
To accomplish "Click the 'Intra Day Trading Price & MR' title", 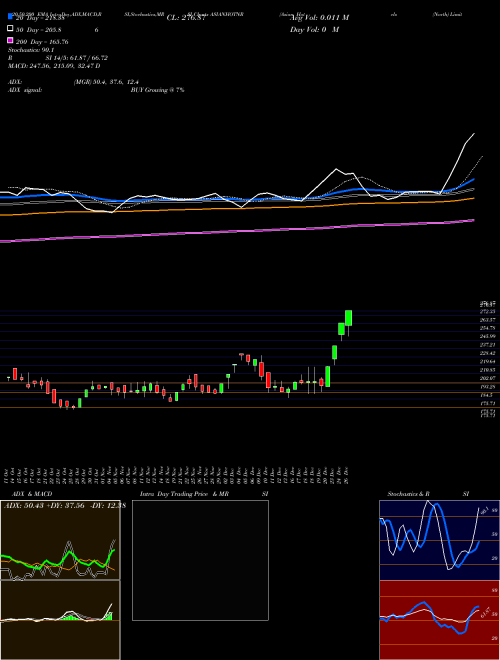I will click(184, 494).
